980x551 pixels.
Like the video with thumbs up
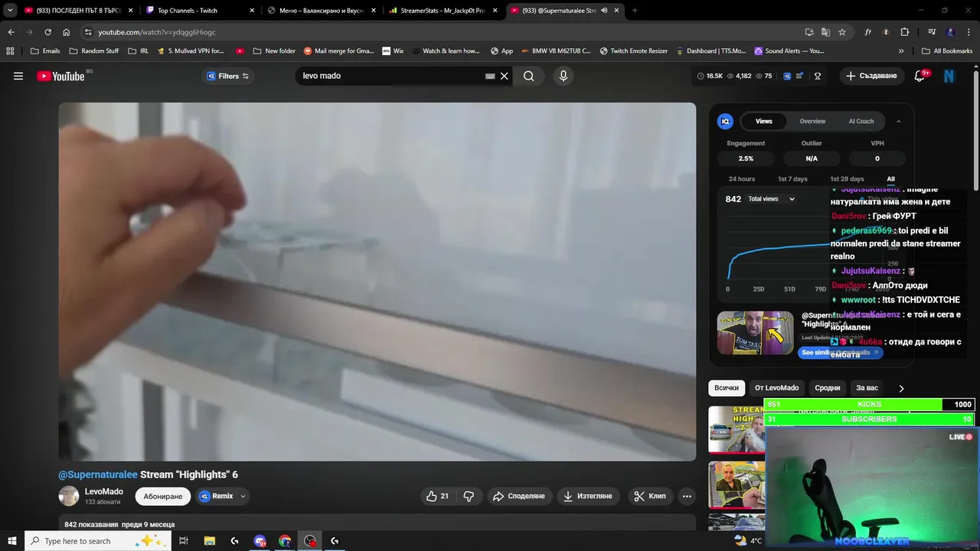pos(437,496)
